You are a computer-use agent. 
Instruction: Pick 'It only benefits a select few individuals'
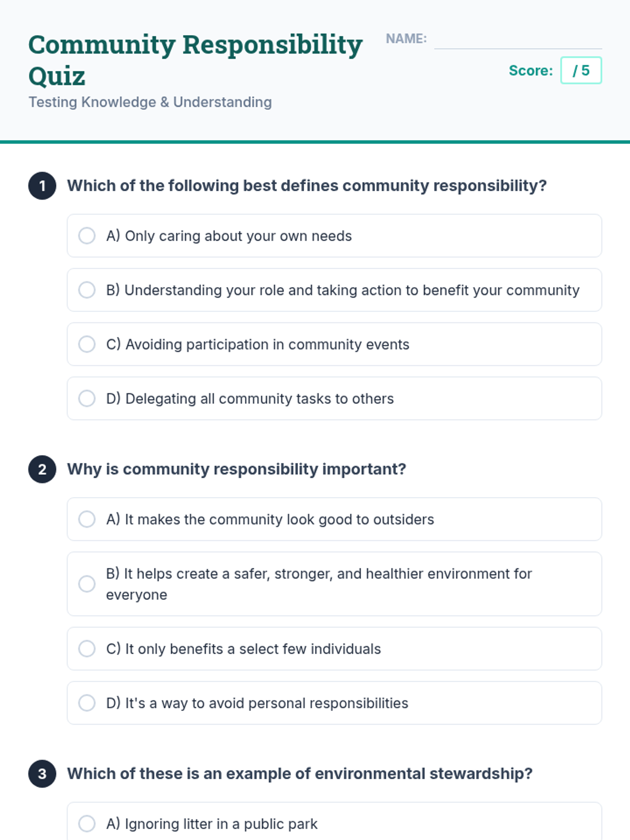pyautogui.click(x=87, y=649)
